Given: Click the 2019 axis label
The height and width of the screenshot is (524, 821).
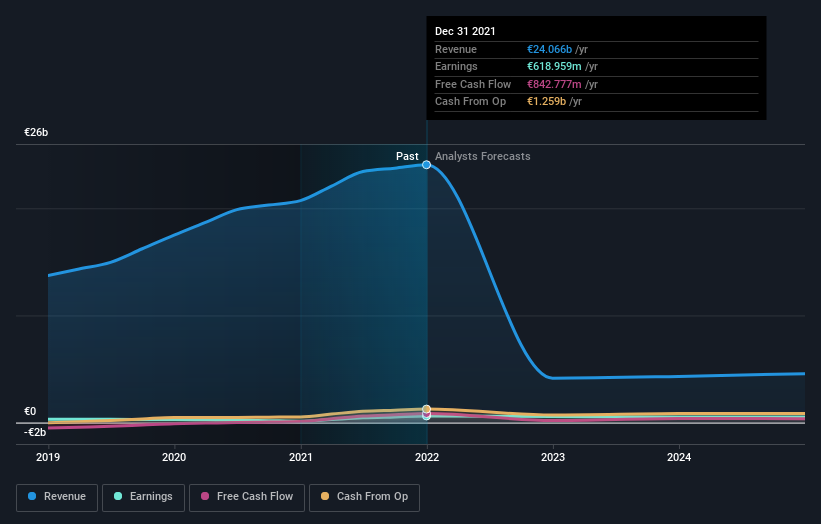Looking at the screenshot, I should (x=48, y=458).
